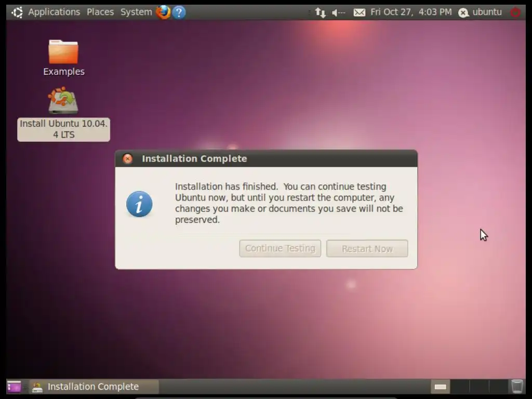Open the red power session icon
532x399 pixels.
pyautogui.click(x=515, y=12)
